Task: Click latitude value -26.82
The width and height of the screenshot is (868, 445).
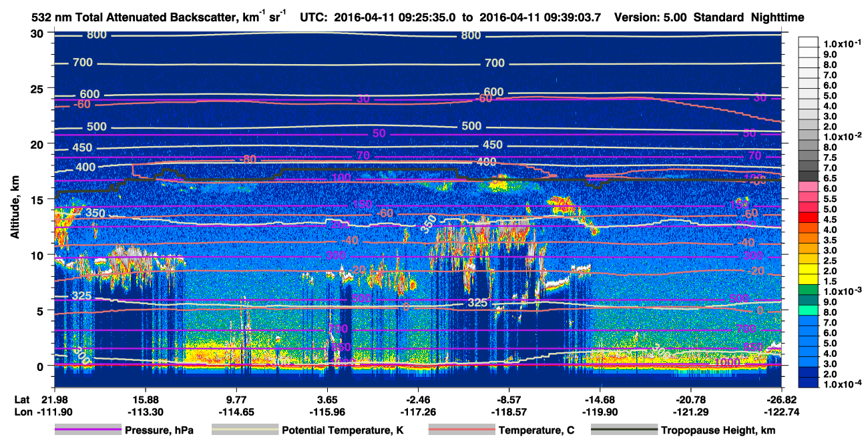Action: [782, 399]
